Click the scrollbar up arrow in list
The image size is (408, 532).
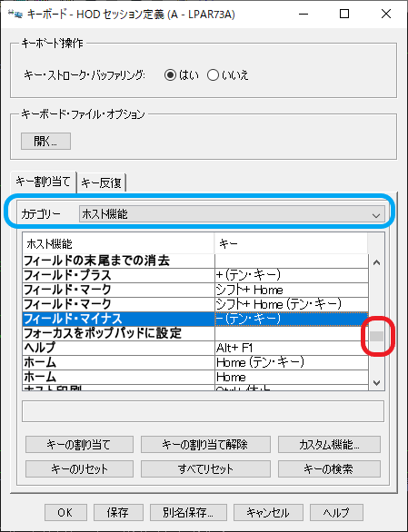click(376, 262)
